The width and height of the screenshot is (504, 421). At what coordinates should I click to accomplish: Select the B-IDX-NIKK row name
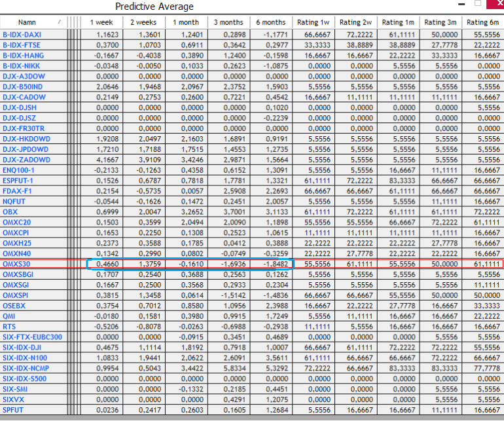21,66
